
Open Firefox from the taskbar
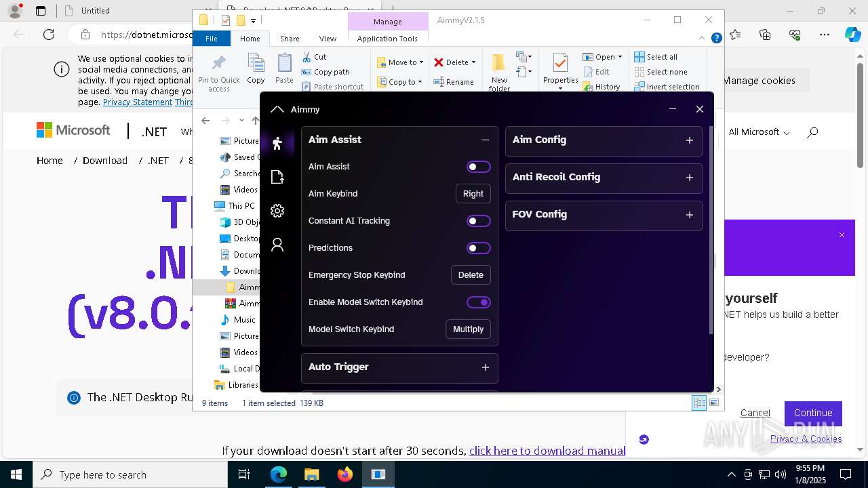[345, 474]
